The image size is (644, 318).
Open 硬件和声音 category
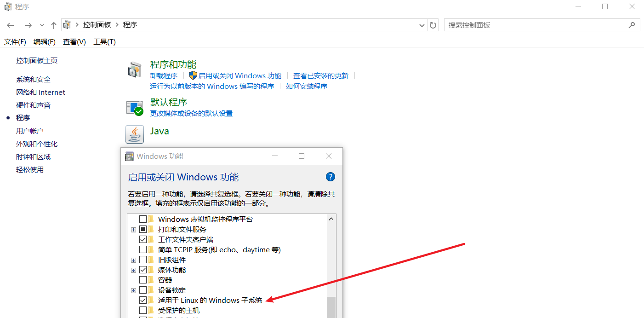click(33, 105)
